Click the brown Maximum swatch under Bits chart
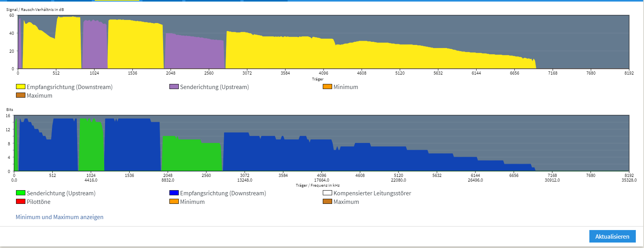The image size is (644, 248). click(327, 202)
